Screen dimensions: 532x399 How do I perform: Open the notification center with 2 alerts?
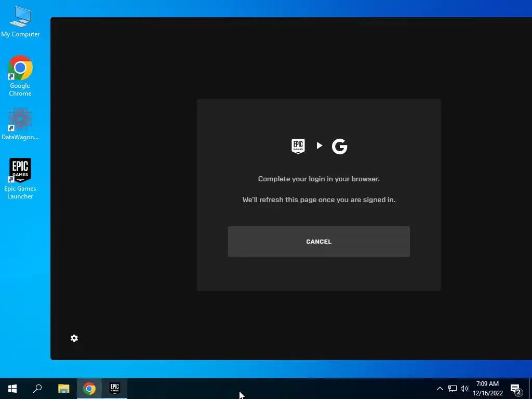click(x=516, y=389)
